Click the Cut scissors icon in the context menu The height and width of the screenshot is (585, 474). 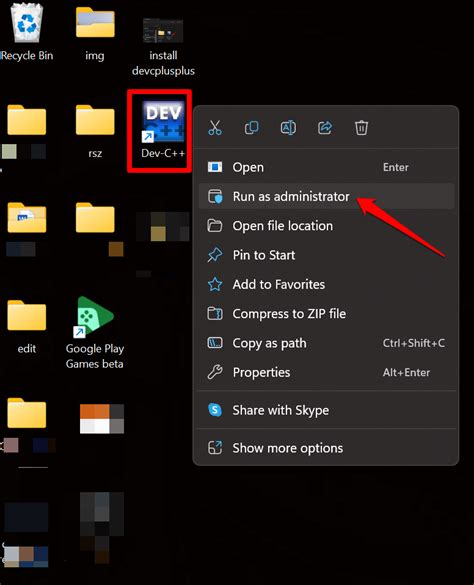pos(215,128)
